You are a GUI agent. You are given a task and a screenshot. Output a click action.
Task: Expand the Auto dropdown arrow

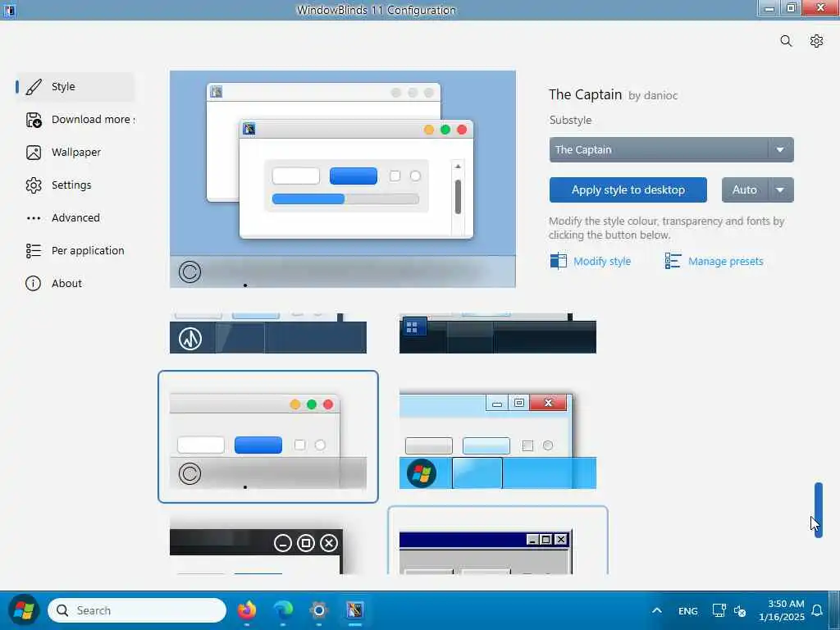pos(781,189)
